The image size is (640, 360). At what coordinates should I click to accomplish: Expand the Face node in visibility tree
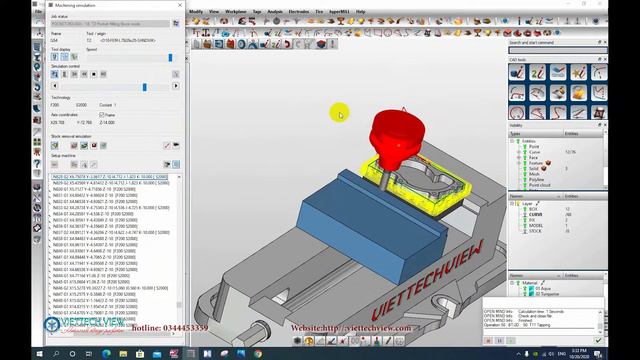coord(519,158)
